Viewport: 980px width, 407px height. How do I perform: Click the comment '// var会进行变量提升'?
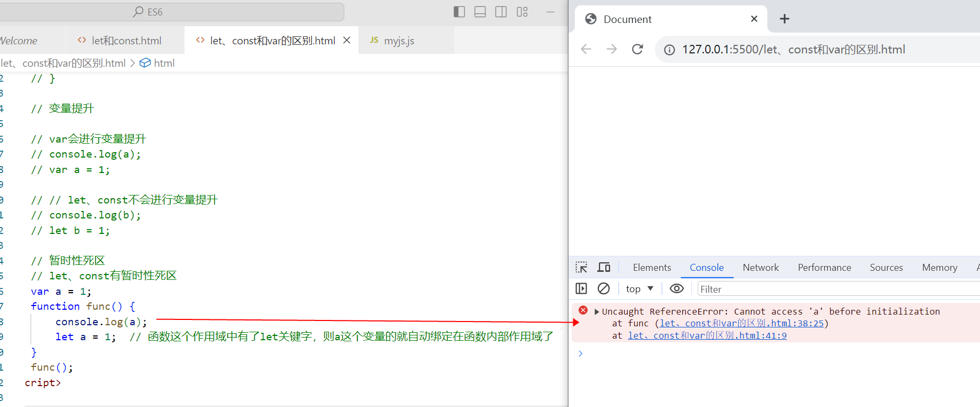pos(88,139)
